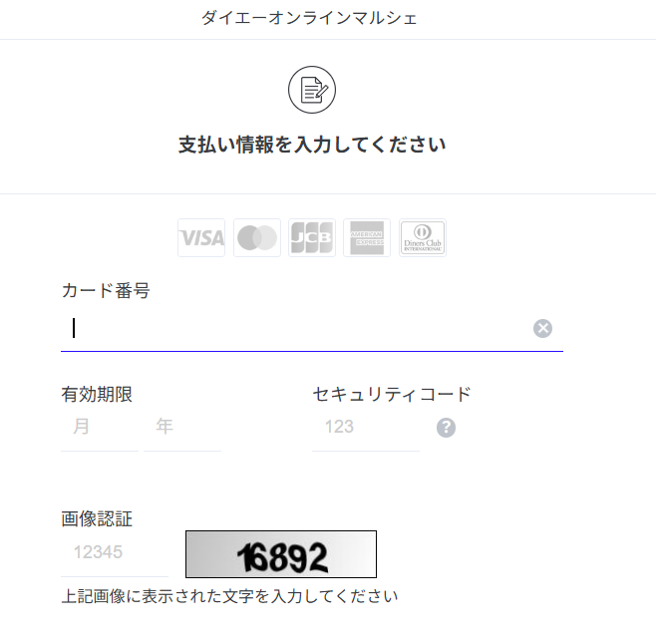The image size is (656, 644).
Task: Select the JCB card logo
Action: (311, 238)
